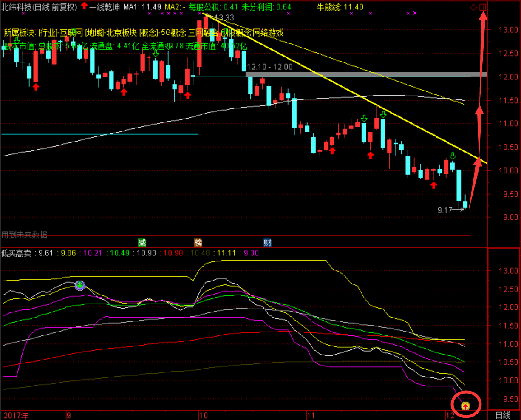Click the 减 marker icon
This screenshot has height=420, width=521.
point(142,243)
